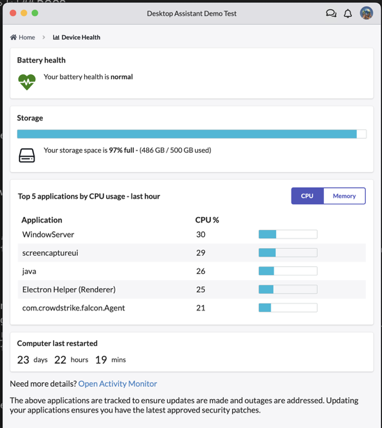382x428 pixels.
Task: Click the Device Health chart icon
Action: pos(56,37)
